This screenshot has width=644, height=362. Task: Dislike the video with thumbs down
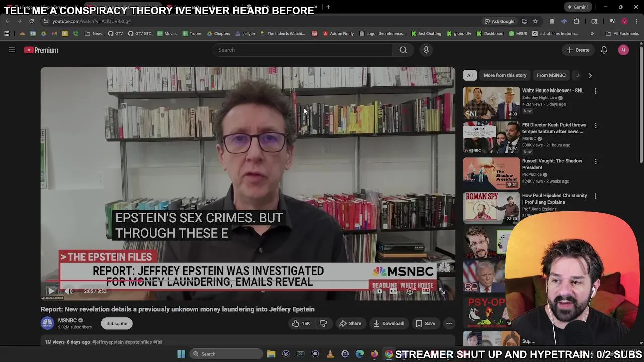(x=323, y=323)
